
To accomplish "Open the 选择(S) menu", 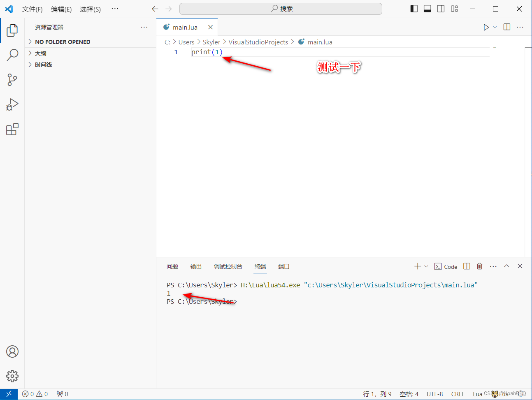I will pos(90,9).
